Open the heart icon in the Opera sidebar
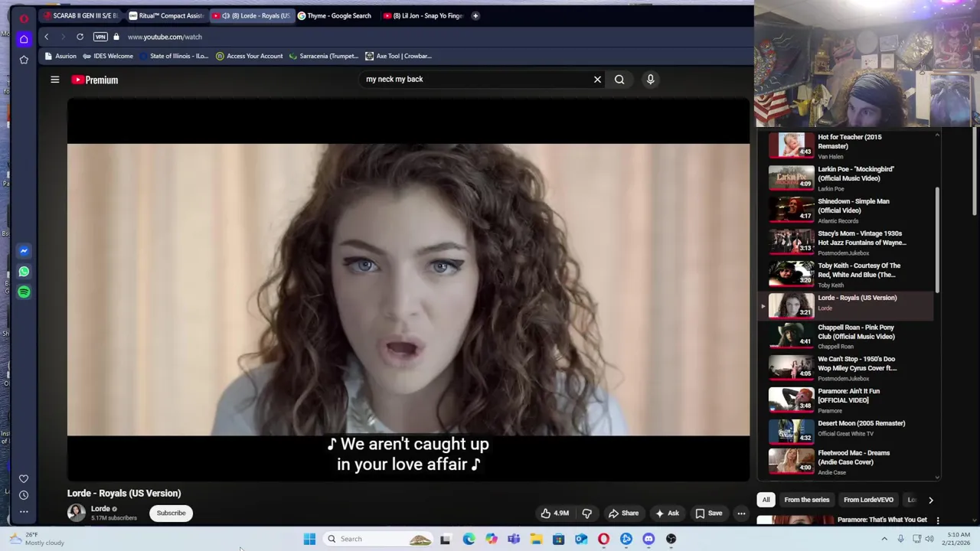 24,478
